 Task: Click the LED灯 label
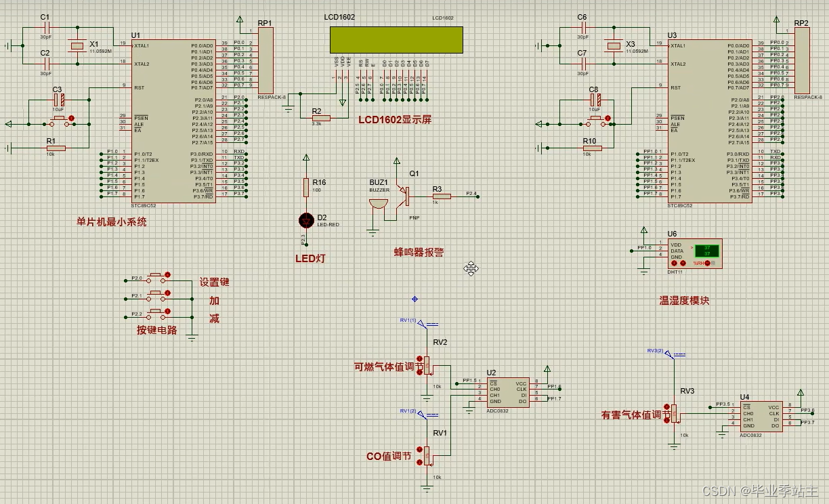tap(310, 258)
